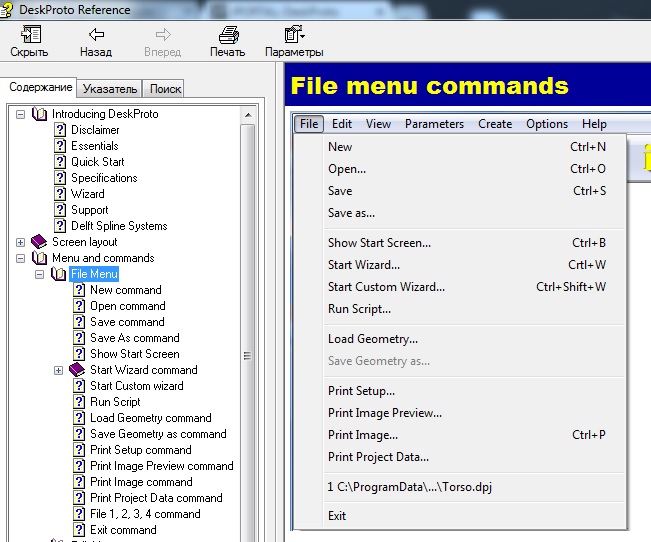Collapse the Introducing DeskProto tree node

point(20,114)
